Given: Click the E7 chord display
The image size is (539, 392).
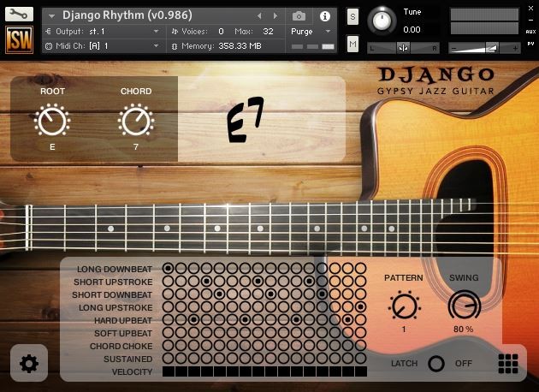Looking at the screenshot, I should coord(245,119).
